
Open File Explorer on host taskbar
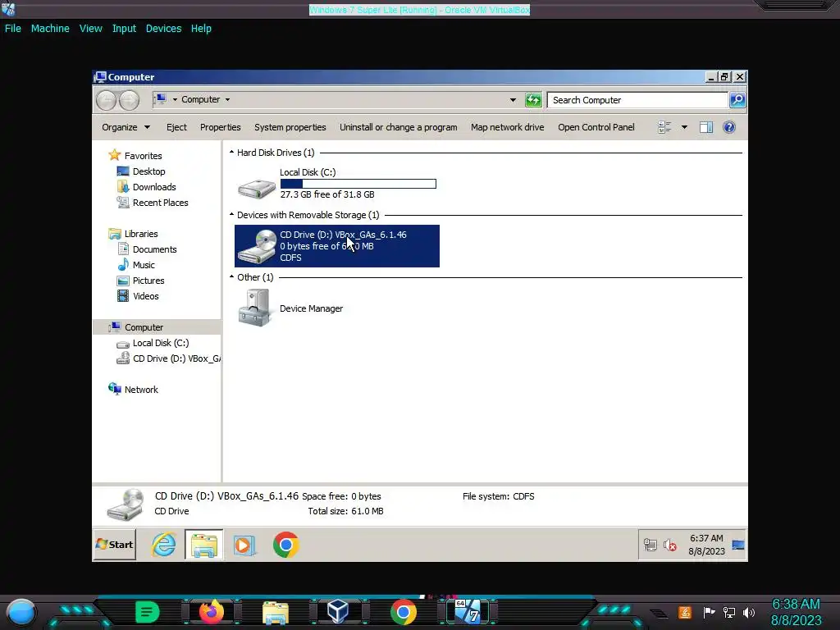point(276,612)
